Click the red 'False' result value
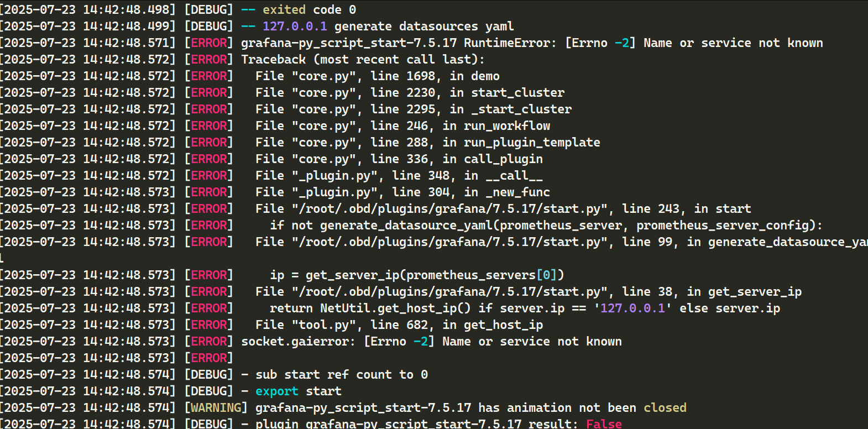The height and width of the screenshot is (429, 868). 604,423
